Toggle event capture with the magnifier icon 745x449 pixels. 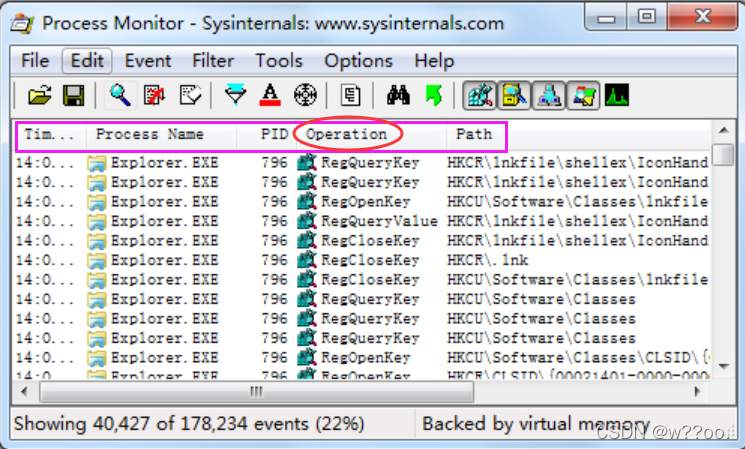pos(120,96)
